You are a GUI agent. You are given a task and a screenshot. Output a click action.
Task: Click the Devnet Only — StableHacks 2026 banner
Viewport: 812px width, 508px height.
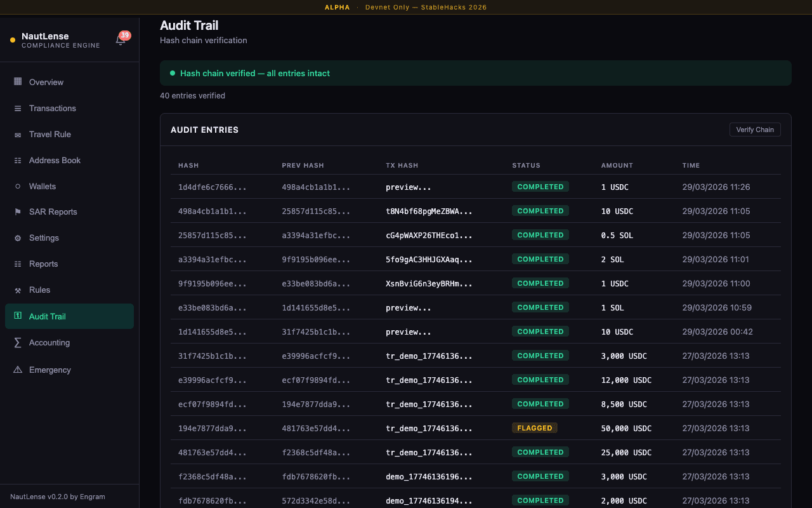[x=426, y=8]
